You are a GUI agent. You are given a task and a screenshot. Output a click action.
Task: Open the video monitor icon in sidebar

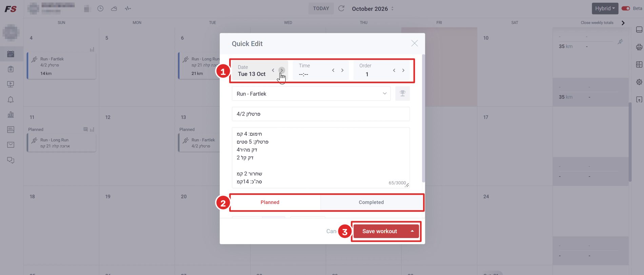click(11, 84)
